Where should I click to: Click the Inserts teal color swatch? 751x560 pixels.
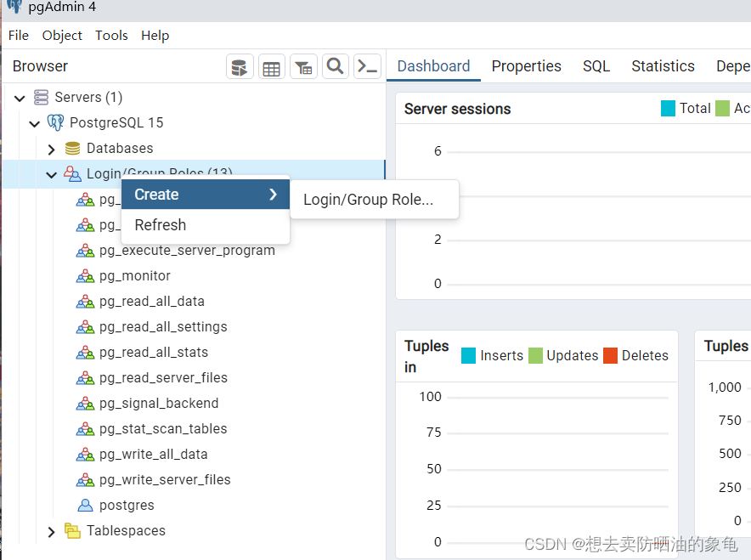click(x=468, y=355)
